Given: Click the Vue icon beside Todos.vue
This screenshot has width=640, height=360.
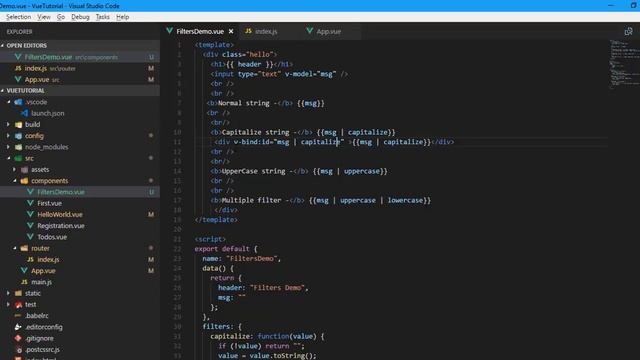Looking at the screenshot, I should click(30, 237).
